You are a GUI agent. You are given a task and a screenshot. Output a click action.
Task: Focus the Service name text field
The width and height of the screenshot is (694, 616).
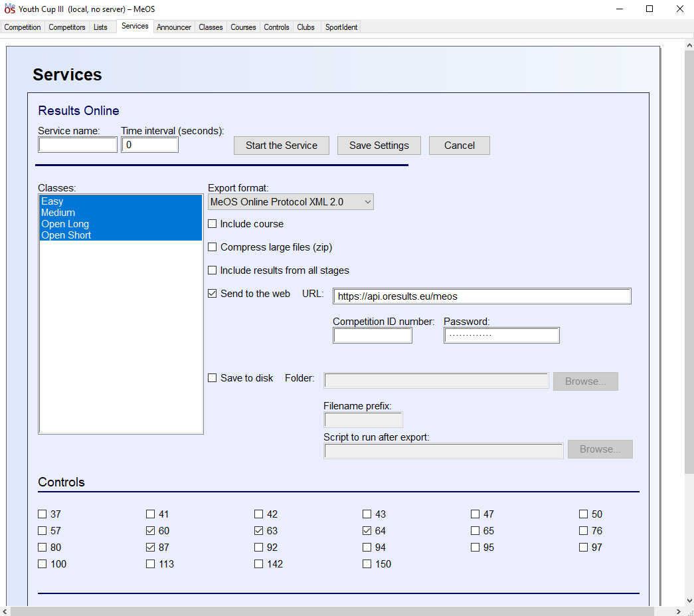coord(78,145)
